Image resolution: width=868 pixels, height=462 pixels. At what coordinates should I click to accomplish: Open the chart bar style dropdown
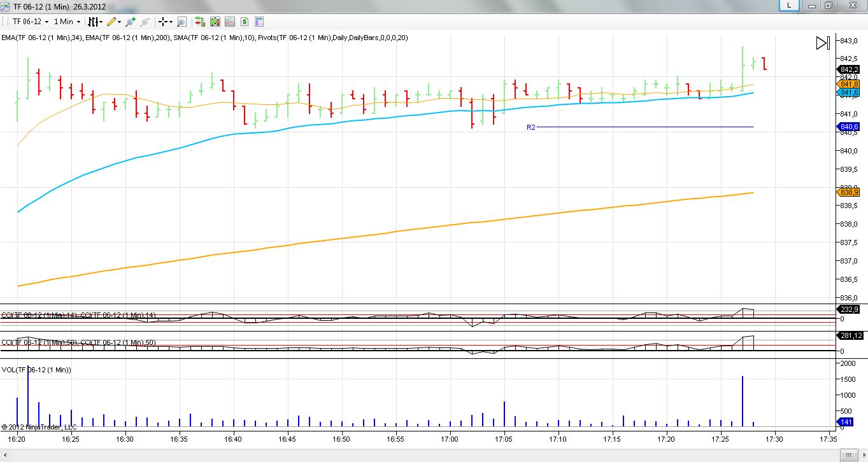(93, 22)
